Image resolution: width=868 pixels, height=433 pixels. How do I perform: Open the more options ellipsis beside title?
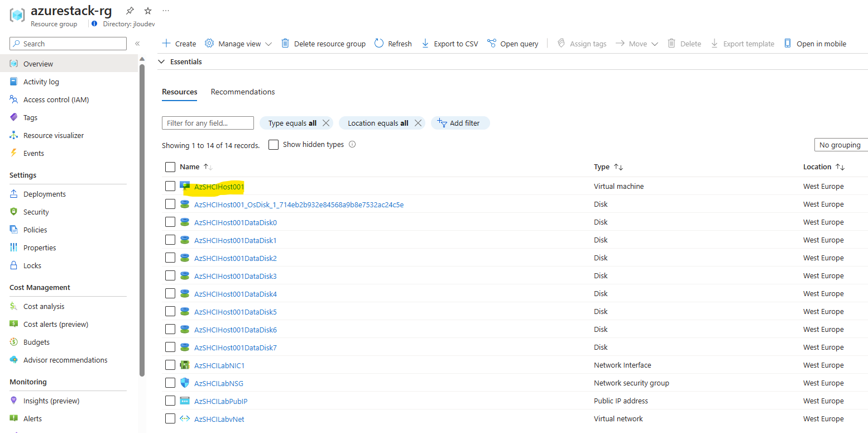(166, 11)
